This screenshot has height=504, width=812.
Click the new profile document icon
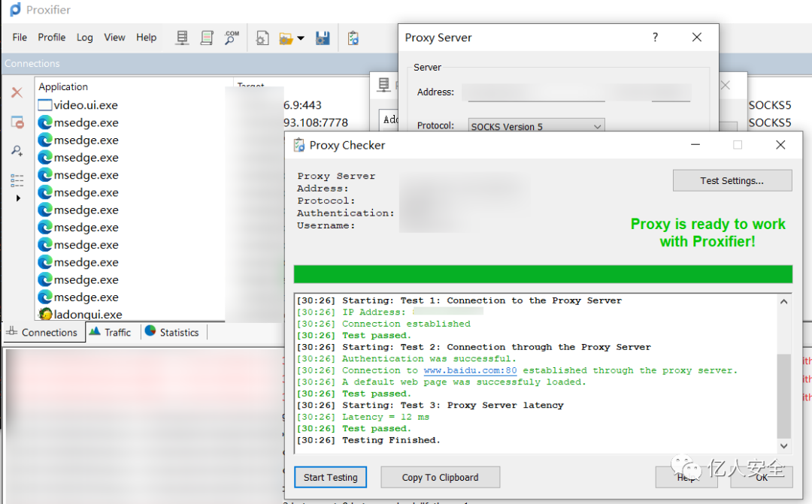(262, 38)
